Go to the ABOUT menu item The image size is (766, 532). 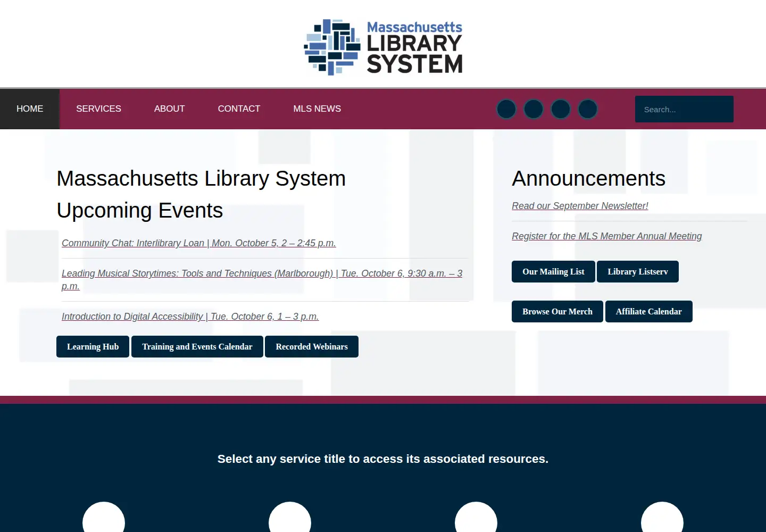point(169,109)
